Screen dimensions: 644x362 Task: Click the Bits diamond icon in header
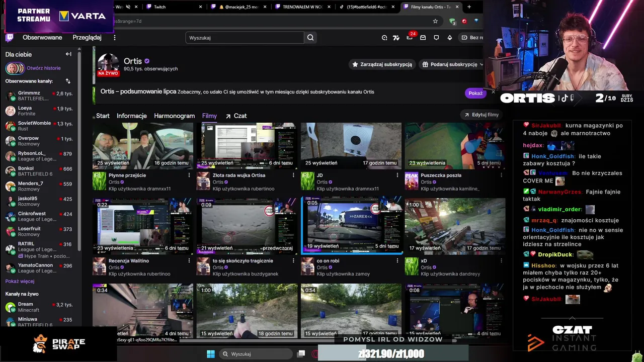pos(449,38)
